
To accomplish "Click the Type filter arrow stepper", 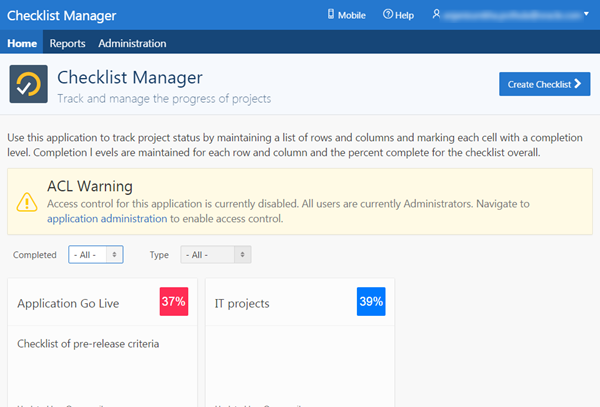I will point(242,255).
